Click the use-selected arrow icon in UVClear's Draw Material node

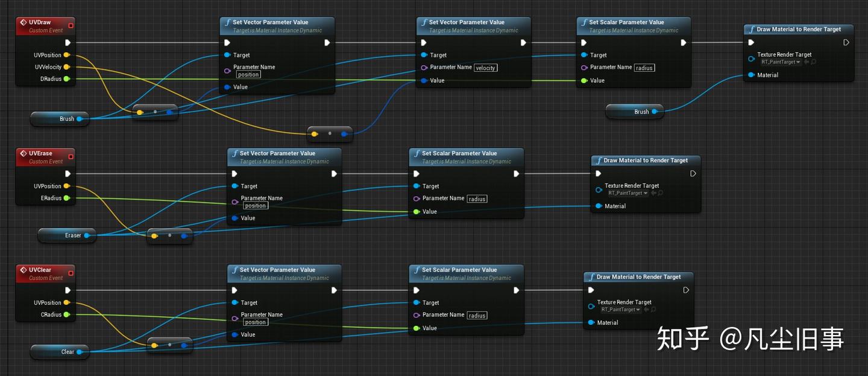click(646, 310)
